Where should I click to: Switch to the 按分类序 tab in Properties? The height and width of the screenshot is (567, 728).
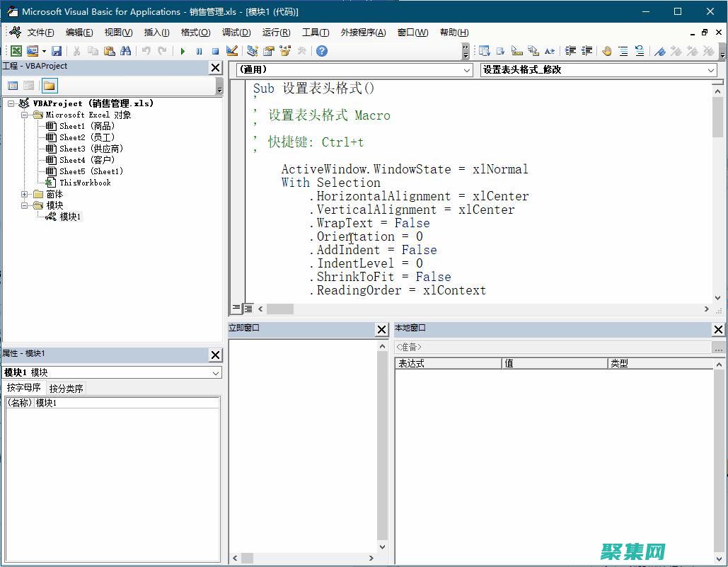(x=65, y=388)
